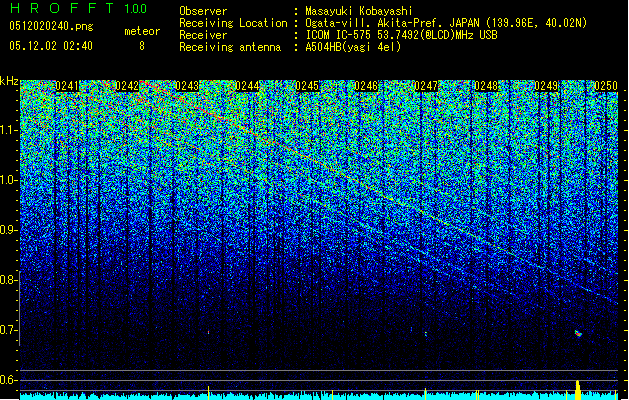Click the bright meteor echo below 0249
629x400 pixels.
[578, 333]
